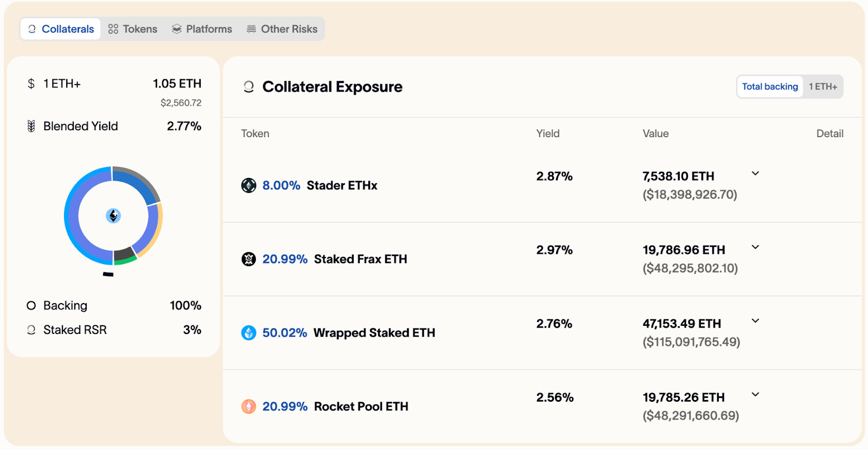Viewport: 868px width, 450px height.
Task: Expand Wrapped Staked ETH row details
Action: pyautogui.click(x=755, y=321)
